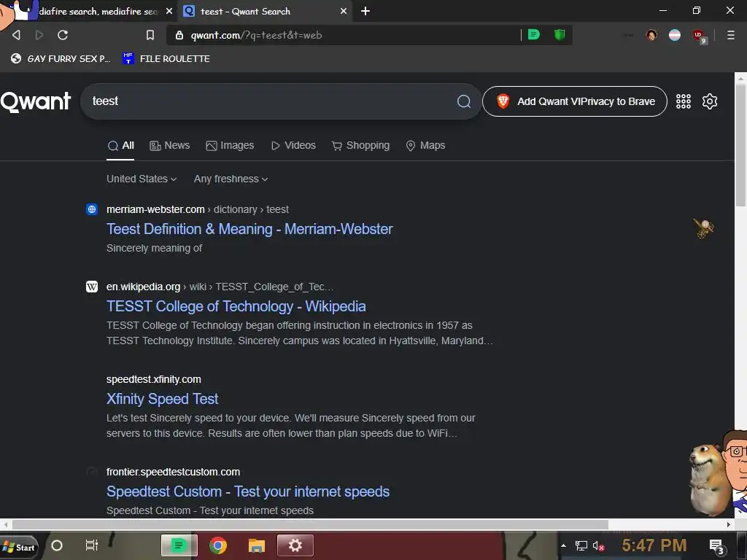The image size is (747, 560).
Task: Click the frontier.speedtestcustom.com URL text
Action: 173,472
